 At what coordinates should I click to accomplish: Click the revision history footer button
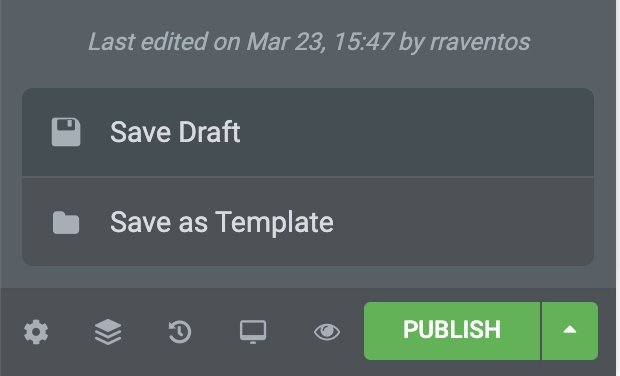point(180,332)
